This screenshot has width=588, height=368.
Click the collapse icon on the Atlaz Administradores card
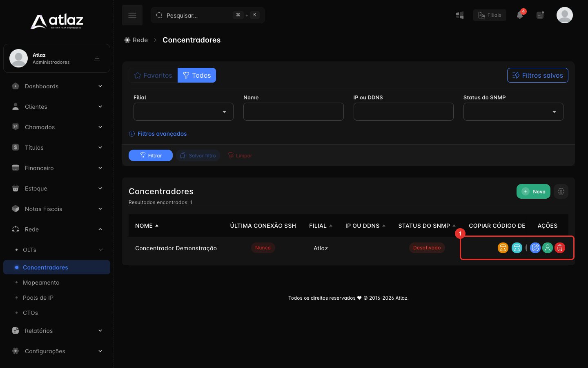[97, 58]
